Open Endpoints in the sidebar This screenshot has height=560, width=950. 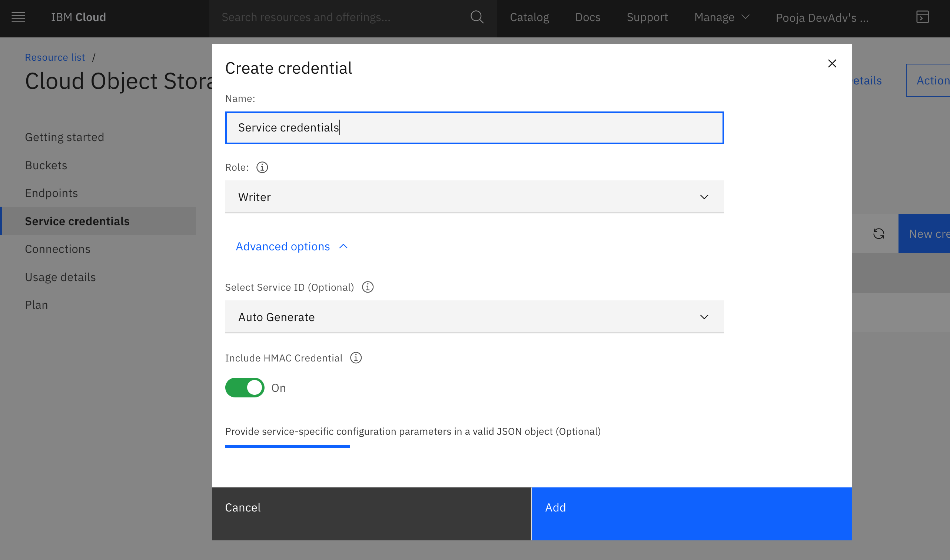52,193
